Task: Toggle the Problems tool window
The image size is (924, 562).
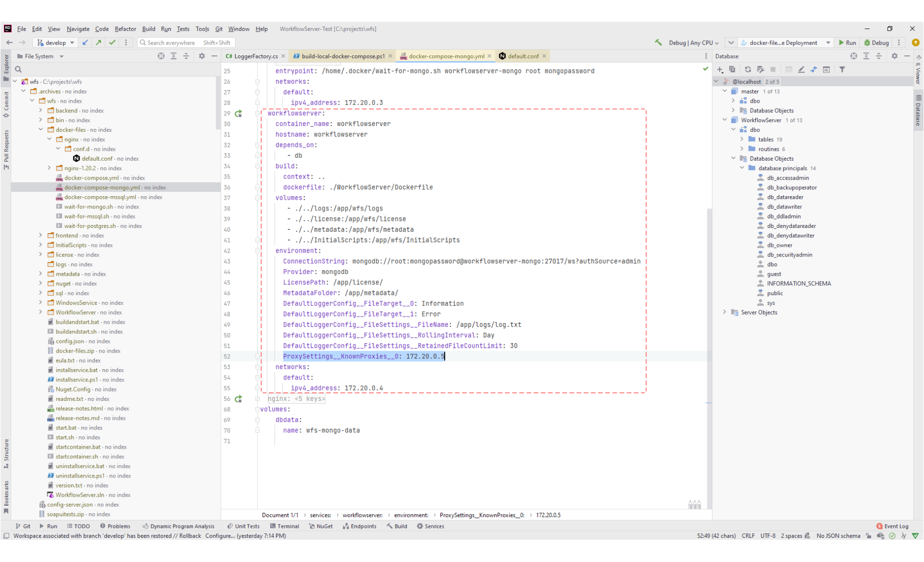Action: [x=115, y=526]
